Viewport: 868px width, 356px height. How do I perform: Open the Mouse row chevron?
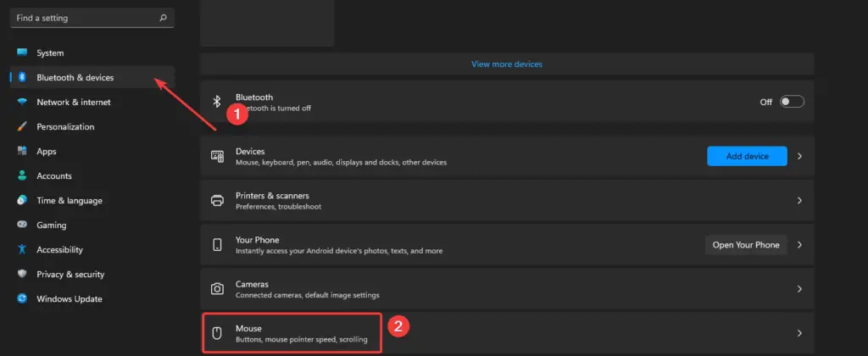pyautogui.click(x=799, y=333)
